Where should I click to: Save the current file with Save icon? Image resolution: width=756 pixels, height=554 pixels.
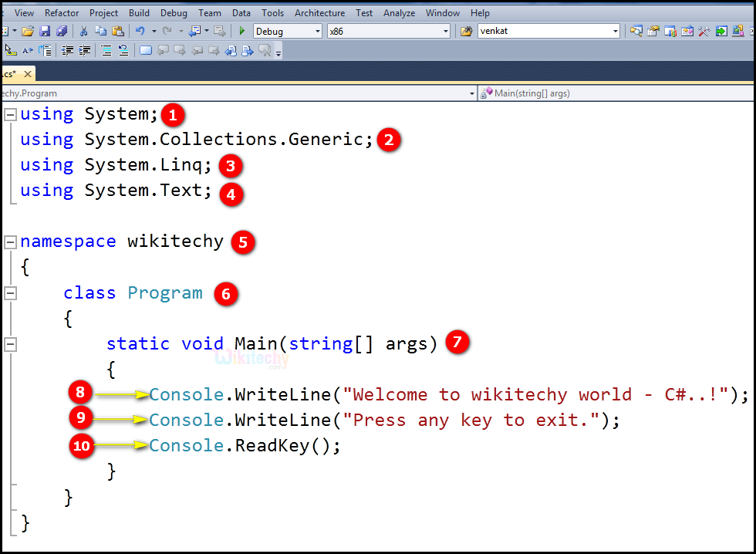[45, 31]
